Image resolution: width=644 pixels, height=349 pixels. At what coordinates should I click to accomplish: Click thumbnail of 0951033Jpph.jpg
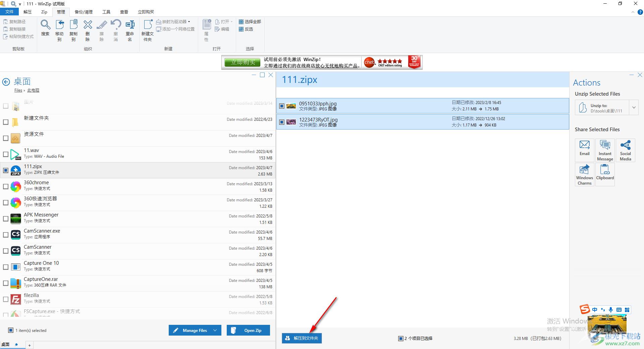coord(291,106)
